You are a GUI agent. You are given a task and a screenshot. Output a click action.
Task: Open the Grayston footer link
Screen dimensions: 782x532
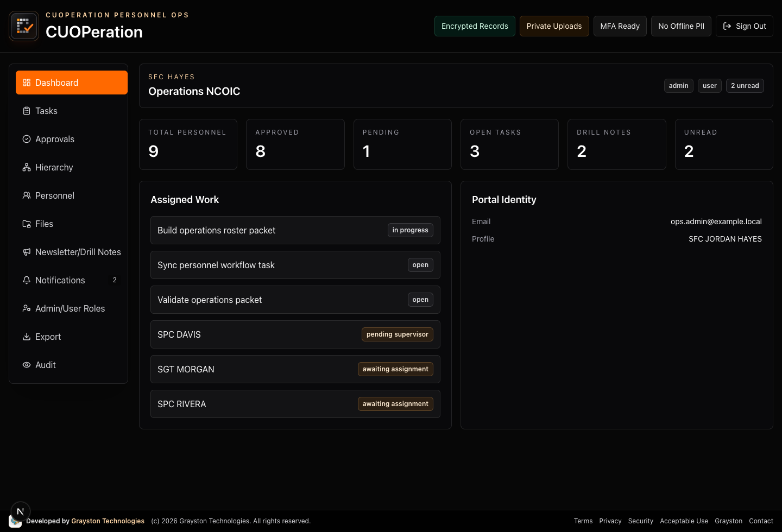point(729,521)
